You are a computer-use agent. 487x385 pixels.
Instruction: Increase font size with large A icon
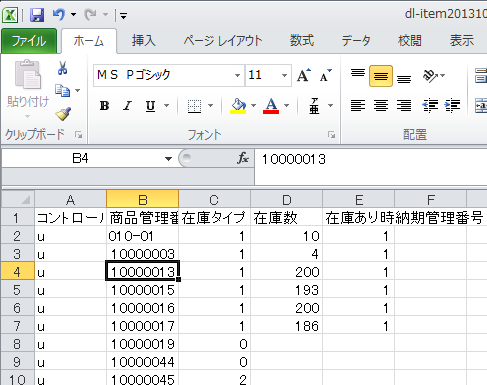coord(304,75)
